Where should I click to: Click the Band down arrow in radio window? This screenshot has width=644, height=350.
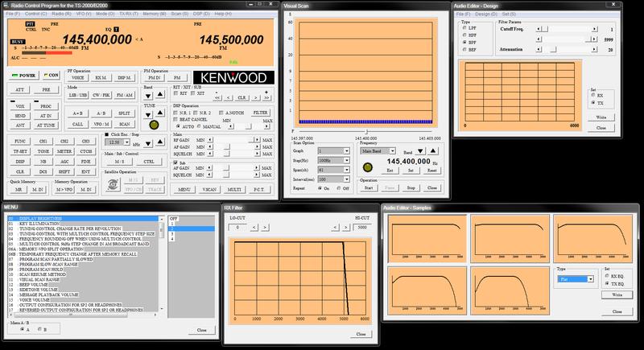148,96
